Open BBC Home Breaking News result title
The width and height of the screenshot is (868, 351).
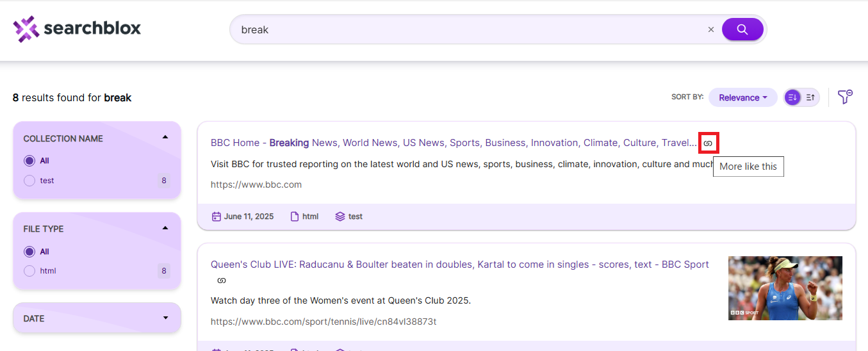[x=454, y=143]
